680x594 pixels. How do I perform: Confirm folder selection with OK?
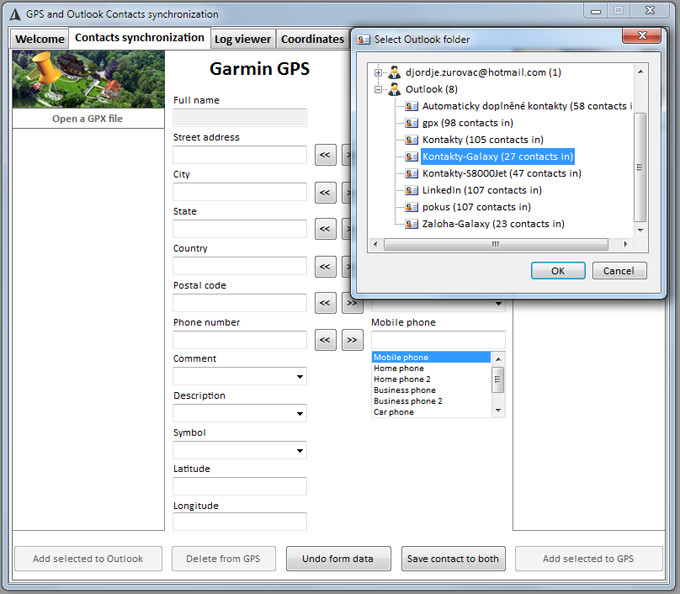tap(558, 271)
